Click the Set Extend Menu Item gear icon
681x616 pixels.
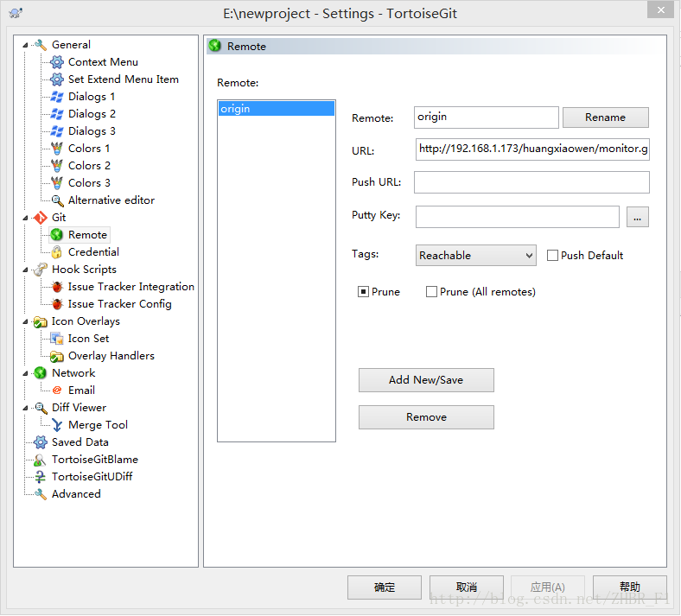coord(57,79)
